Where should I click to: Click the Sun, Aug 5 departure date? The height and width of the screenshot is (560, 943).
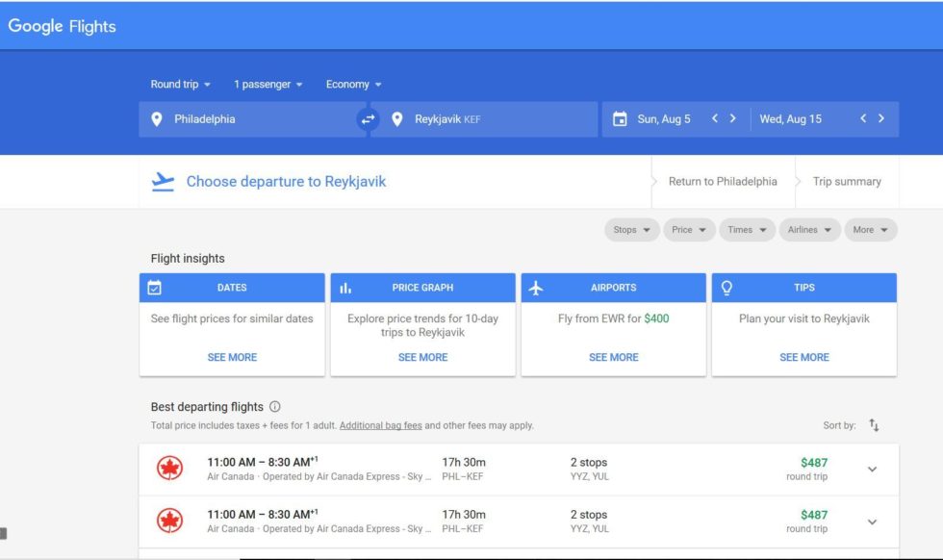coord(664,119)
